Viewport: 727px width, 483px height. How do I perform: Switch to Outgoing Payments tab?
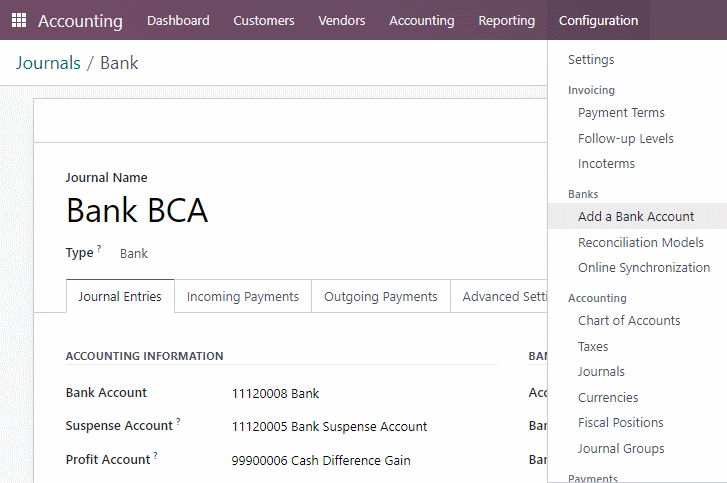click(x=381, y=296)
